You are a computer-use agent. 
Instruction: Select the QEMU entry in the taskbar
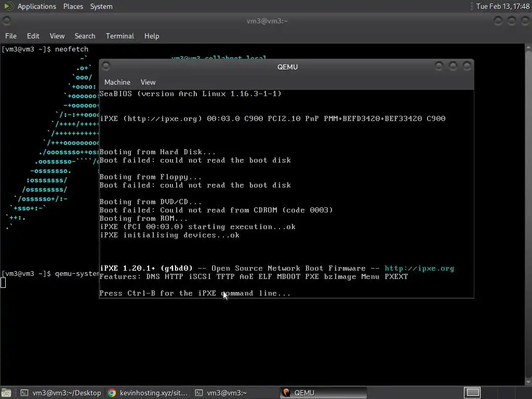point(323,393)
